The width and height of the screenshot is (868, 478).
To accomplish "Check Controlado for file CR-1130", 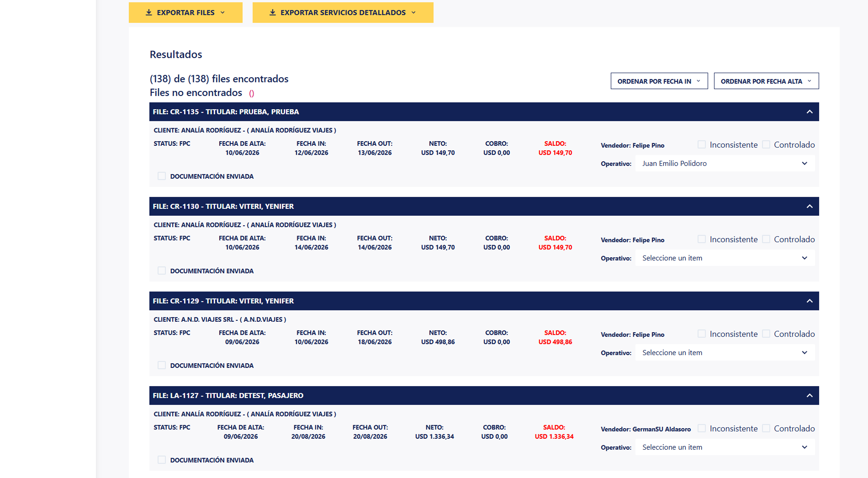I will coord(766,239).
